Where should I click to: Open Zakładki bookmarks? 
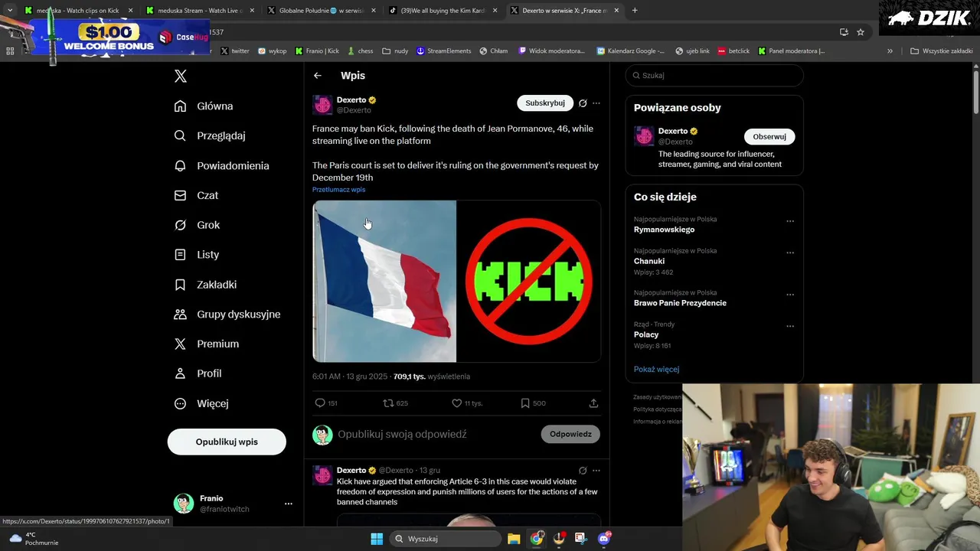coord(205,285)
